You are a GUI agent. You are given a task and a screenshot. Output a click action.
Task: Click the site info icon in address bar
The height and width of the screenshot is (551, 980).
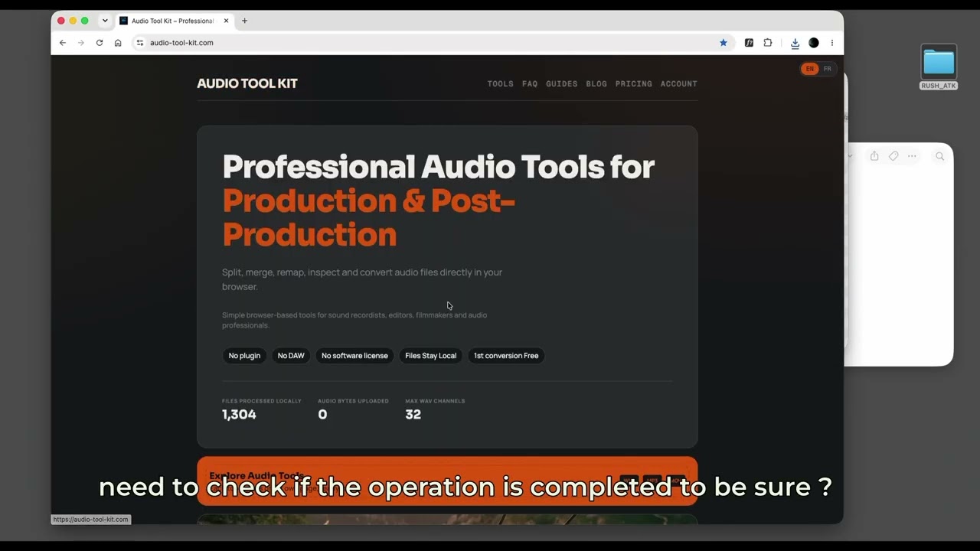point(140,43)
